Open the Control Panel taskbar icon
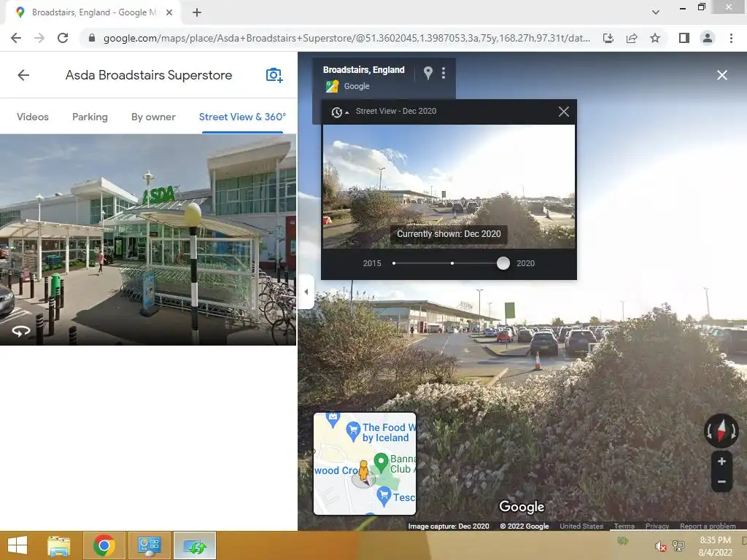The height and width of the screenshot is (560, 747). (149, 545)
